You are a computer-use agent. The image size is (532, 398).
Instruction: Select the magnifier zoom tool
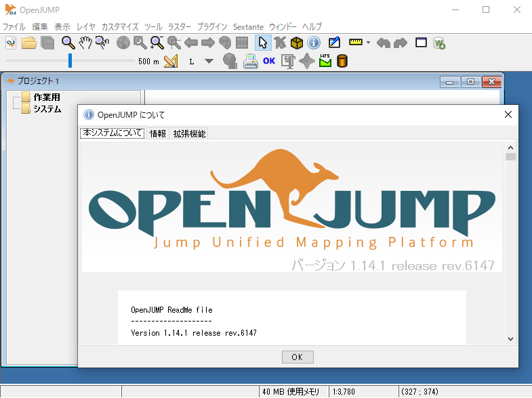68,43
